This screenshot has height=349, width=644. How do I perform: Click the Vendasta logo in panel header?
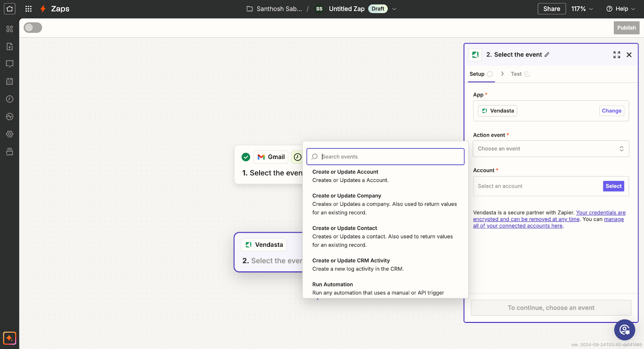(475, 55)
